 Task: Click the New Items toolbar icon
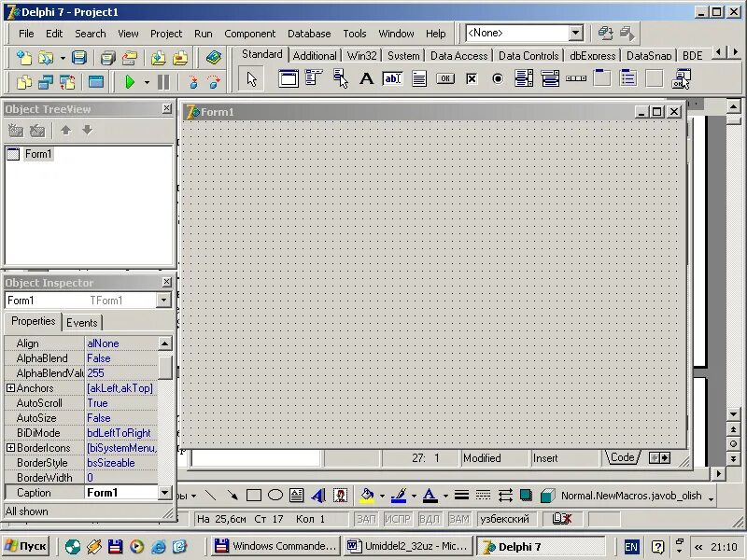click(24, 58)
